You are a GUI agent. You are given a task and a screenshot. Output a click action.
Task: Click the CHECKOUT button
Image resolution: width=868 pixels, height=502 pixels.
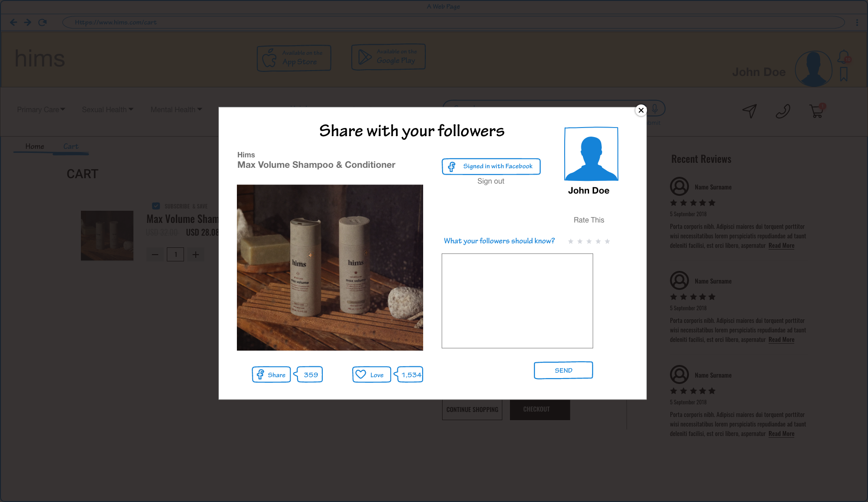pos(540,410)
